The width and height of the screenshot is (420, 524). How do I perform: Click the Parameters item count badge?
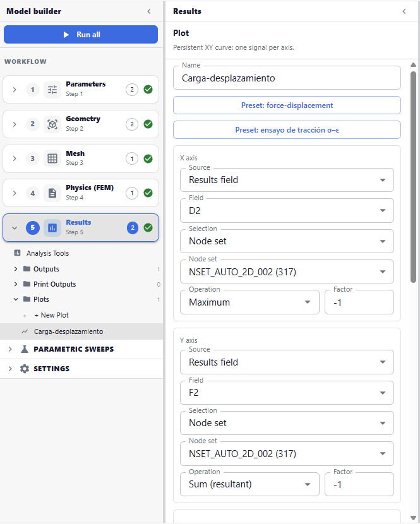pos(132,90)
